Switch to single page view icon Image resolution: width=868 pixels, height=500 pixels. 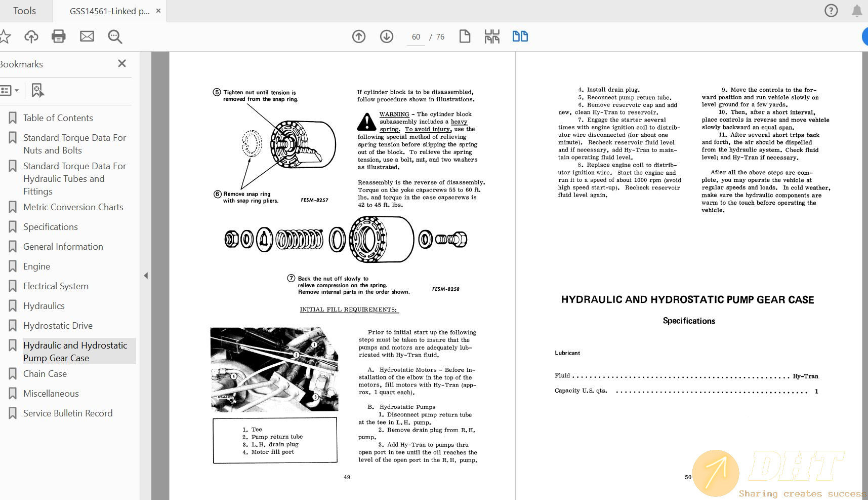(x=465, y=36)
